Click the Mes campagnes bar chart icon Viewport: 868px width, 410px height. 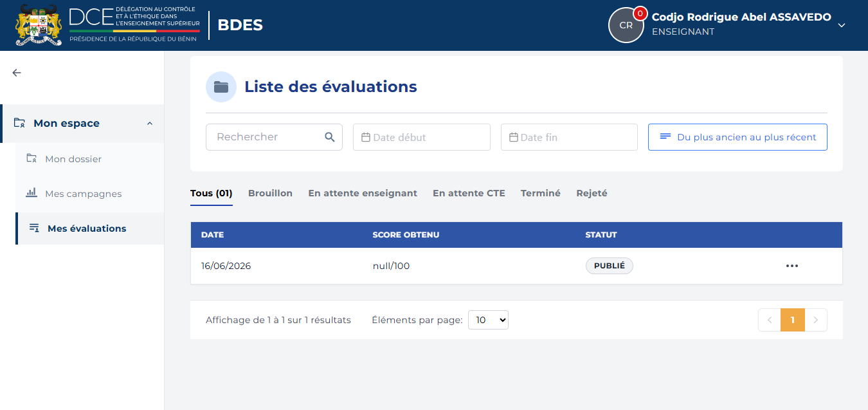point(31,193)
